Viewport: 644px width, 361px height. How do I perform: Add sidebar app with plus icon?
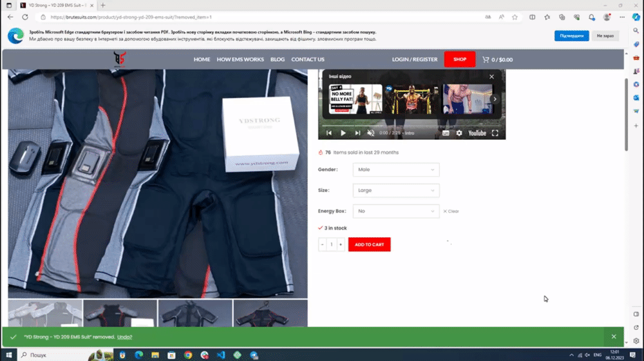[x=636, y=126]
